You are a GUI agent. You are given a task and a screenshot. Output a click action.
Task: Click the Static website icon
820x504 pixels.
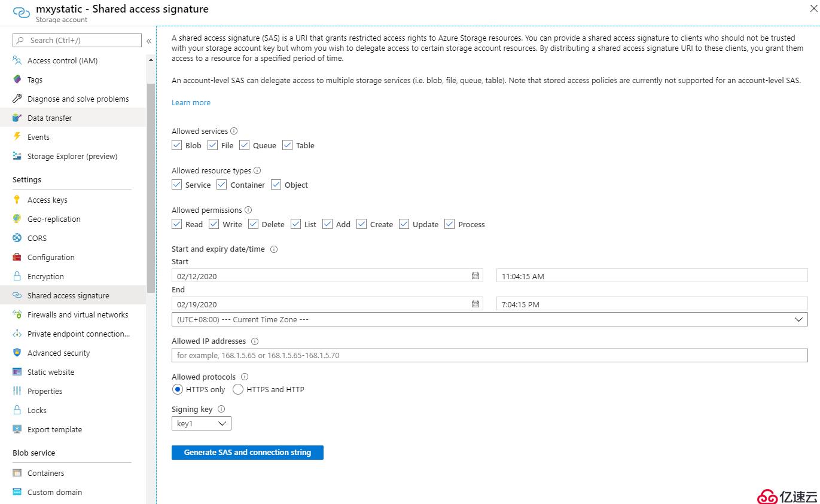(17, 372)
